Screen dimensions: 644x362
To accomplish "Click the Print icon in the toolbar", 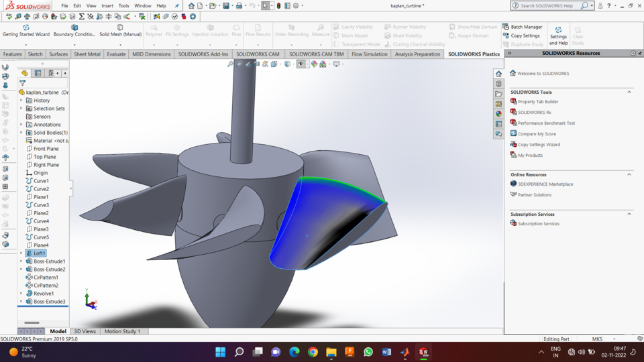I will point(239,6).
